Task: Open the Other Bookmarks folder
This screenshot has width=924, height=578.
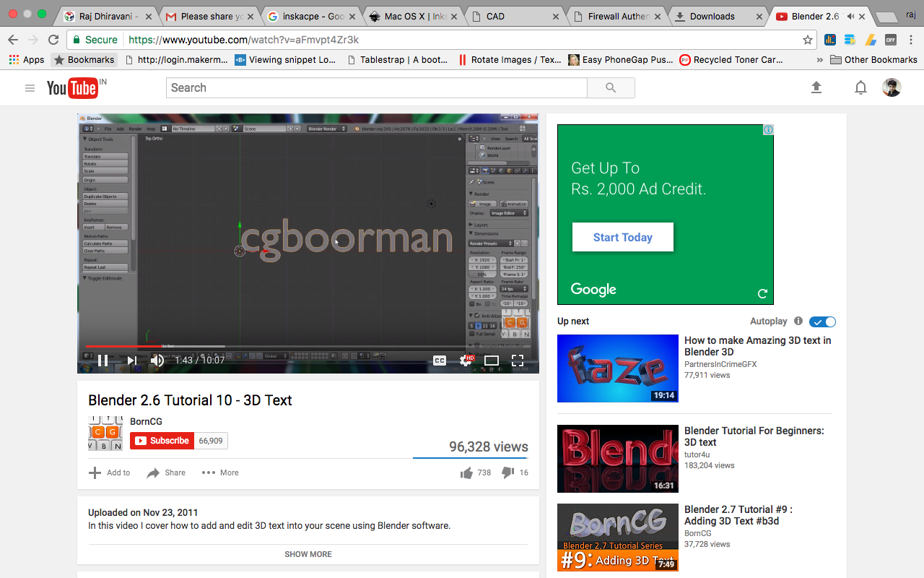Action: coord(873,60)
